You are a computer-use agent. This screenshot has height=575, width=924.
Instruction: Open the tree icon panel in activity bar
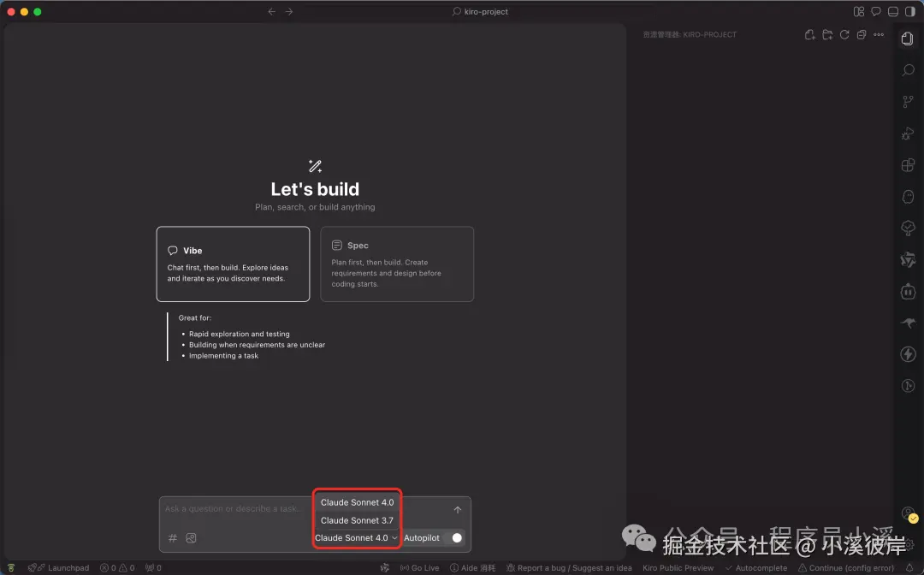pyautogui.click(x=908, y=228)
